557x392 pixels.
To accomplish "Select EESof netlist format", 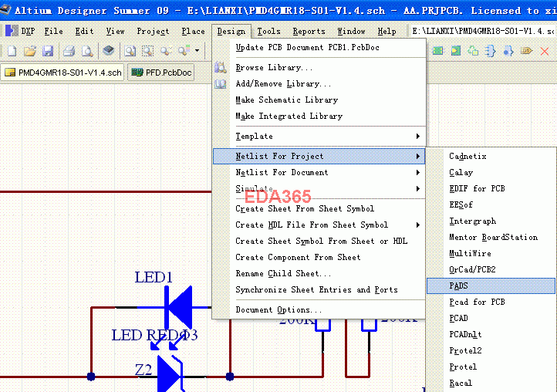I will click(491, 204).
